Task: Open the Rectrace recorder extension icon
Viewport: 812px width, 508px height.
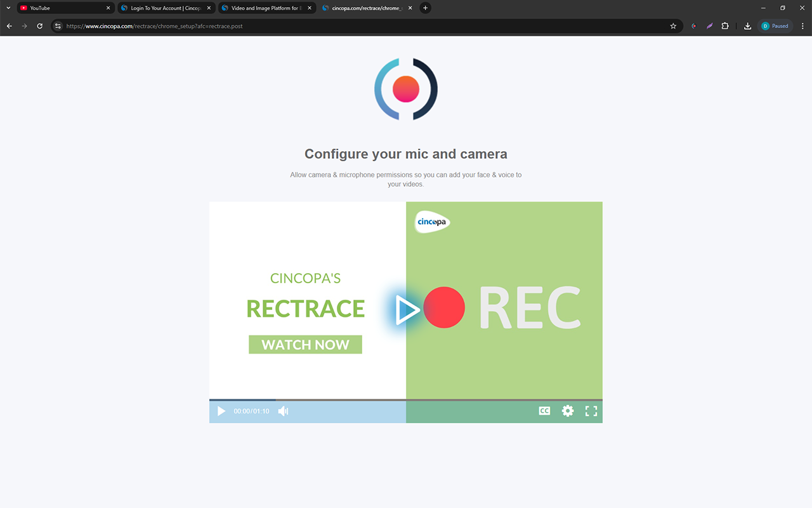Action: click(x=693, y=26)
